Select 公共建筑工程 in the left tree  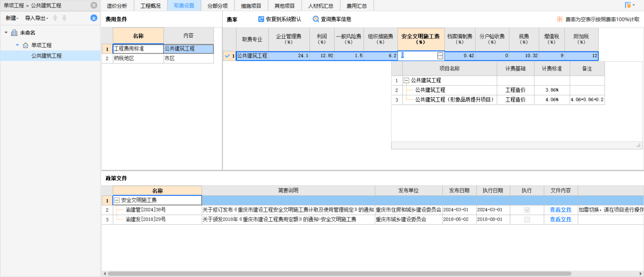pos(47,56)
